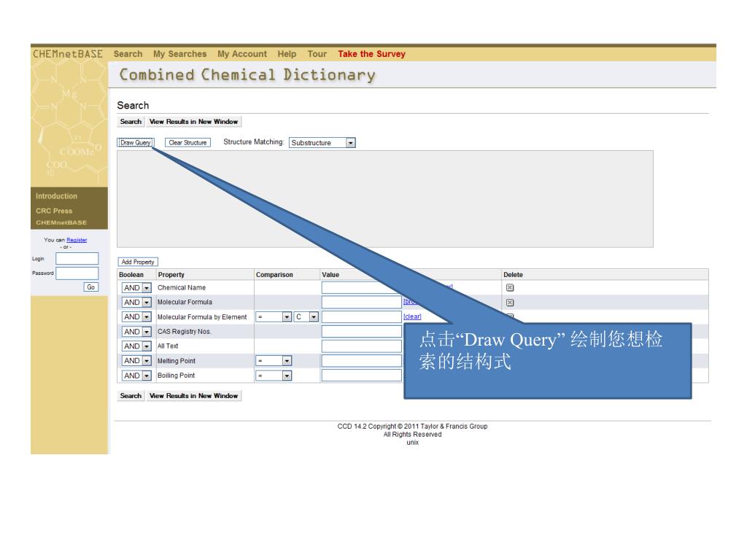Click the CHEMnetBASE logo at top left
This screenshot has height=560, width=747.
68,54
